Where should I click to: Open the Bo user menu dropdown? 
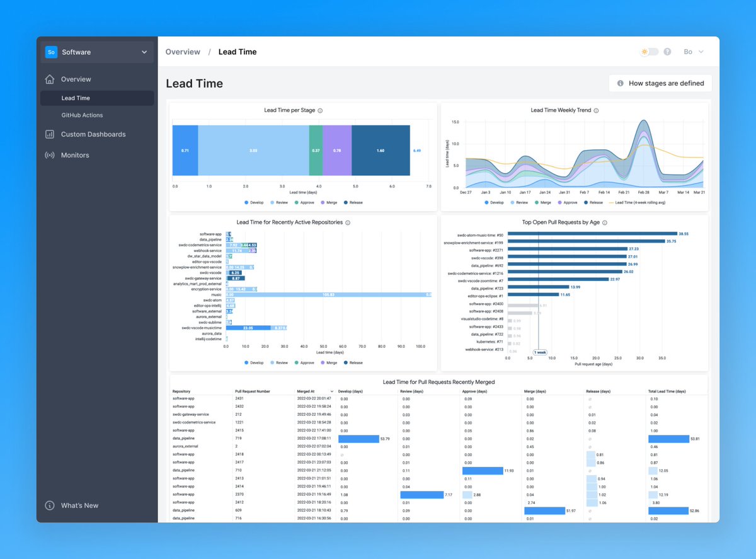pos(694,52)
